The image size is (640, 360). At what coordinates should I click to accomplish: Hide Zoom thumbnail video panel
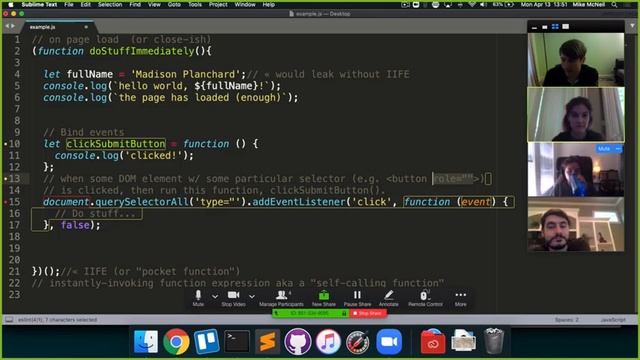click(x=534, y=27)
